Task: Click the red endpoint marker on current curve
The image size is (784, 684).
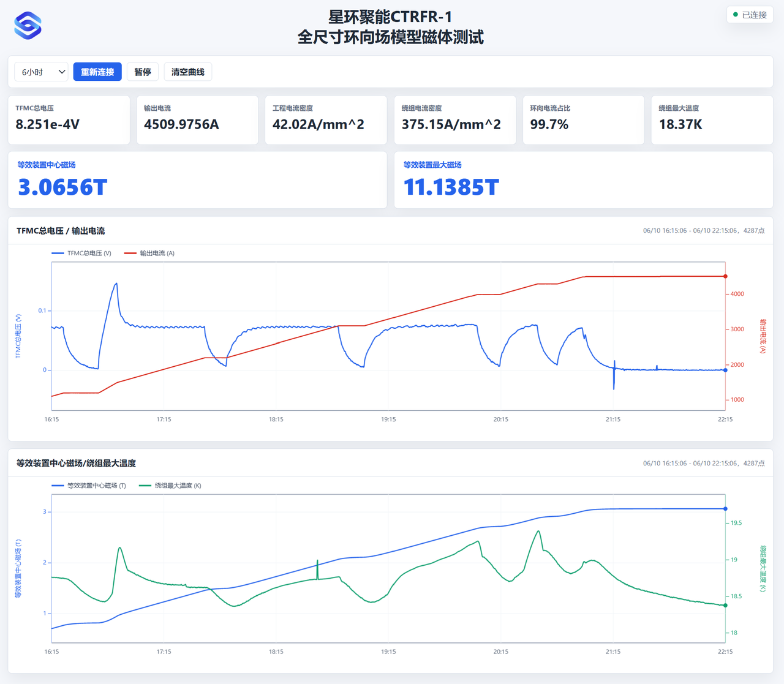Action: pyautogui.click(x=726, y=276)
